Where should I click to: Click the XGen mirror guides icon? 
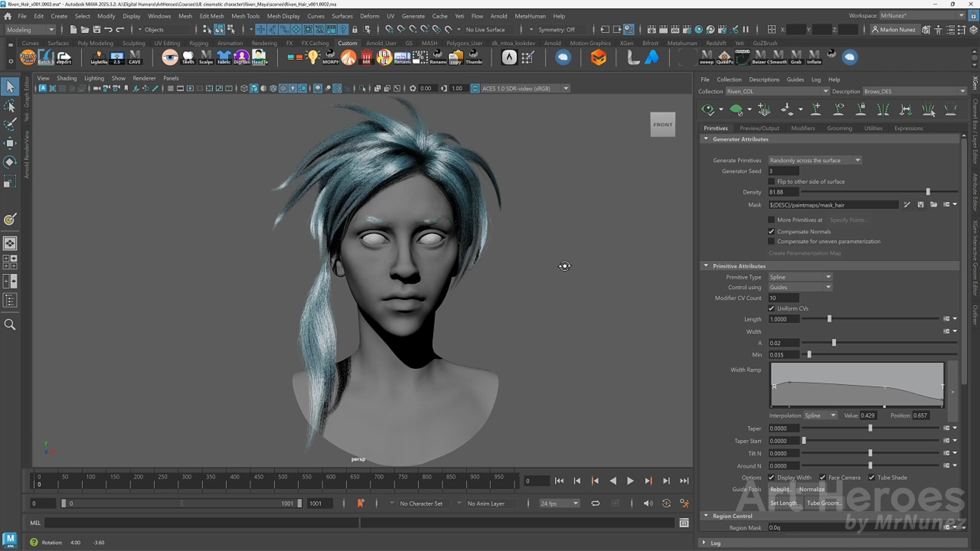click(x=883, y=109)
